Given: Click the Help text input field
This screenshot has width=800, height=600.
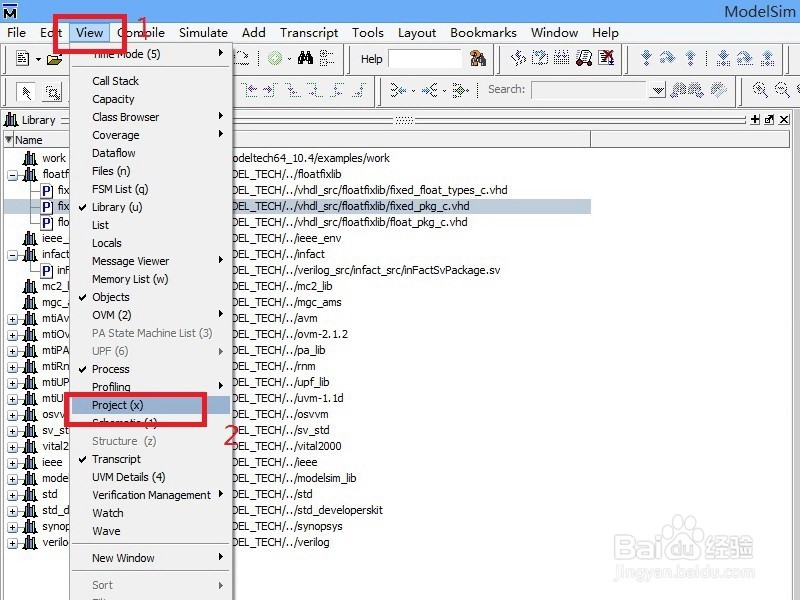Looking at the screenshot, I should pos(425,59).
